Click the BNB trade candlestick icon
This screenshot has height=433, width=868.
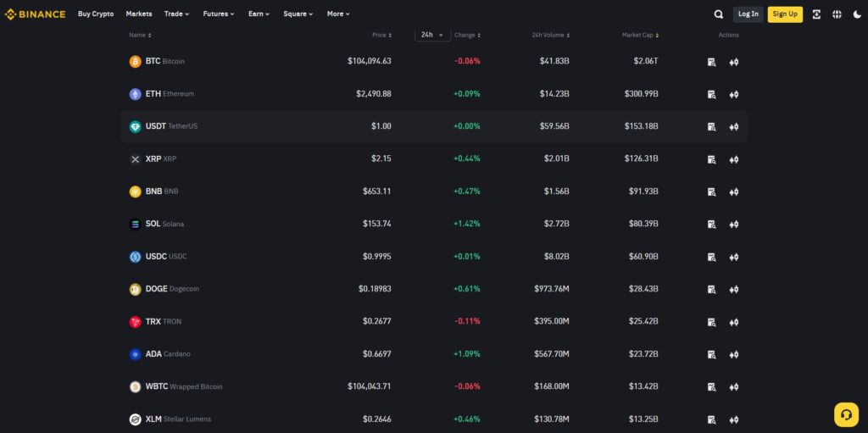coord(734,192)
